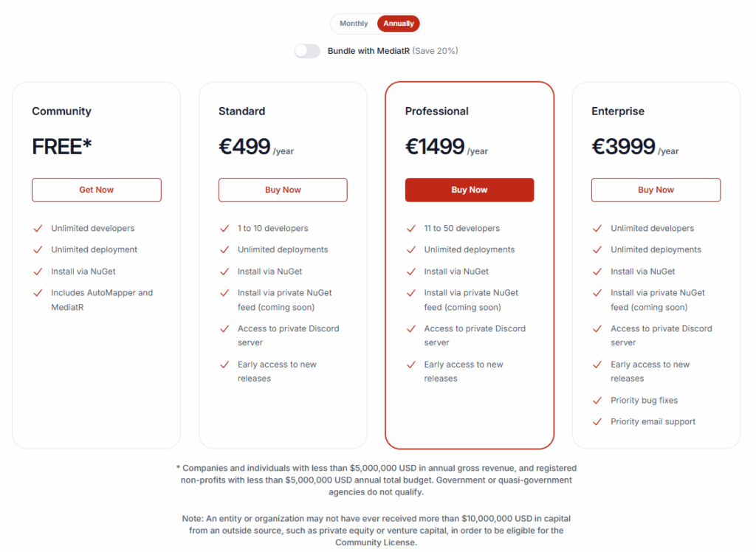Click Standard's Early access checkmark icon
The image size is (756, 552).
click(x=224, y=365)
